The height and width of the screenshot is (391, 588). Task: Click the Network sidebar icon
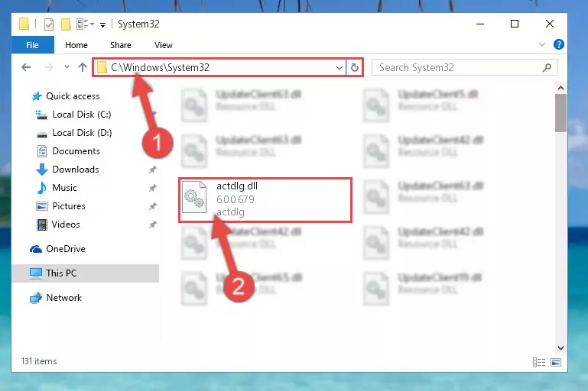(x=36, y=298)
